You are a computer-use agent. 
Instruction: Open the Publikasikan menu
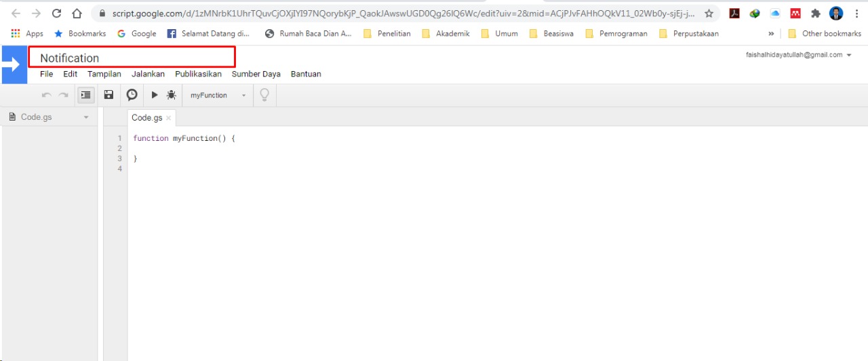(x=198, y=74)
